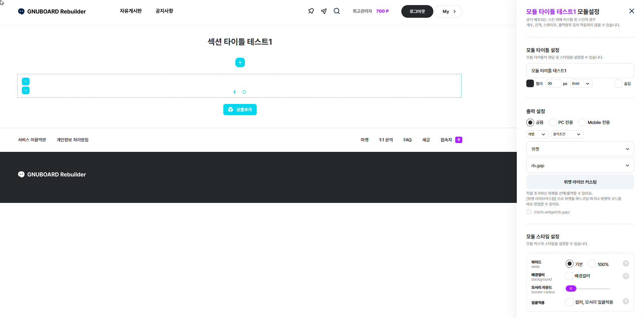644x318 pixels.
Task: Open the 공지사항 menu
Action: click(164, 11)
